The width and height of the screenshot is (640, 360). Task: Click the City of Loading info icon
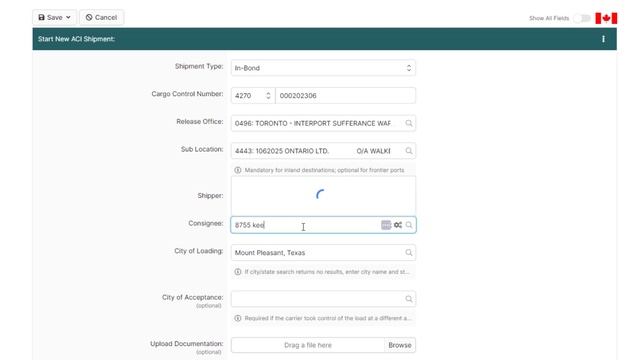238,272
